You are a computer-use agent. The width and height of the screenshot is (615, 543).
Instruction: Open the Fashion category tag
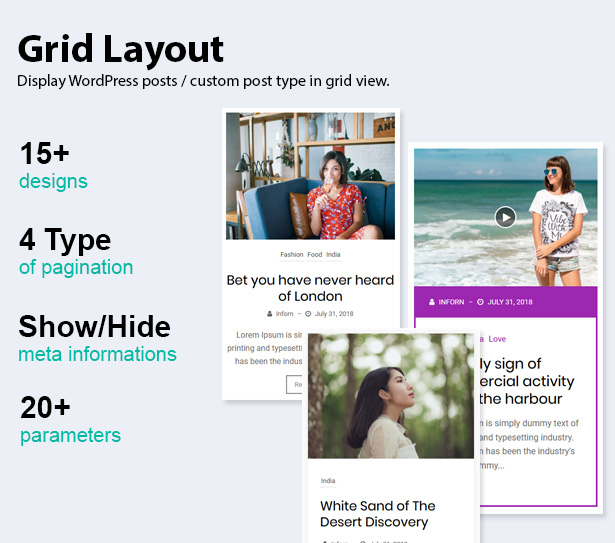pos(291,254)
